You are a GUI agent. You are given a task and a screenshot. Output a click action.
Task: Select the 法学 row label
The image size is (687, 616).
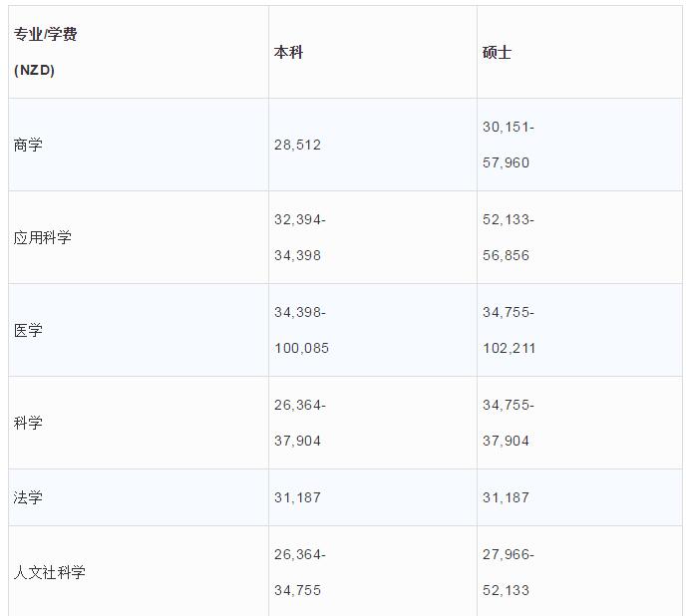coord(28,497)
